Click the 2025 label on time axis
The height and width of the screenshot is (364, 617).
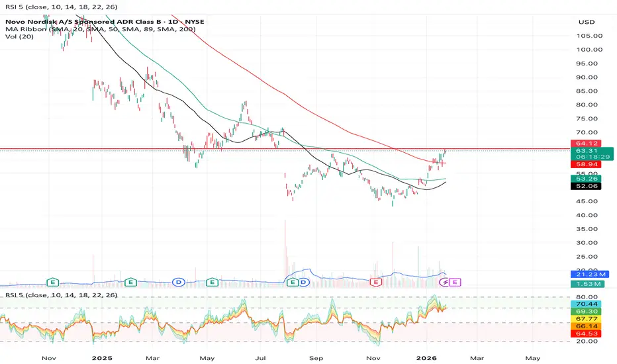click(102, 358)
